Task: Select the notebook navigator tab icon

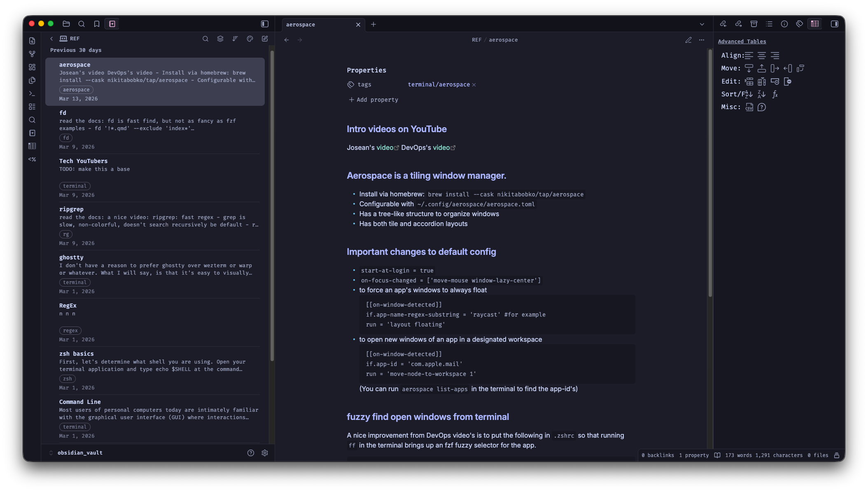Action: click(112, 24)
